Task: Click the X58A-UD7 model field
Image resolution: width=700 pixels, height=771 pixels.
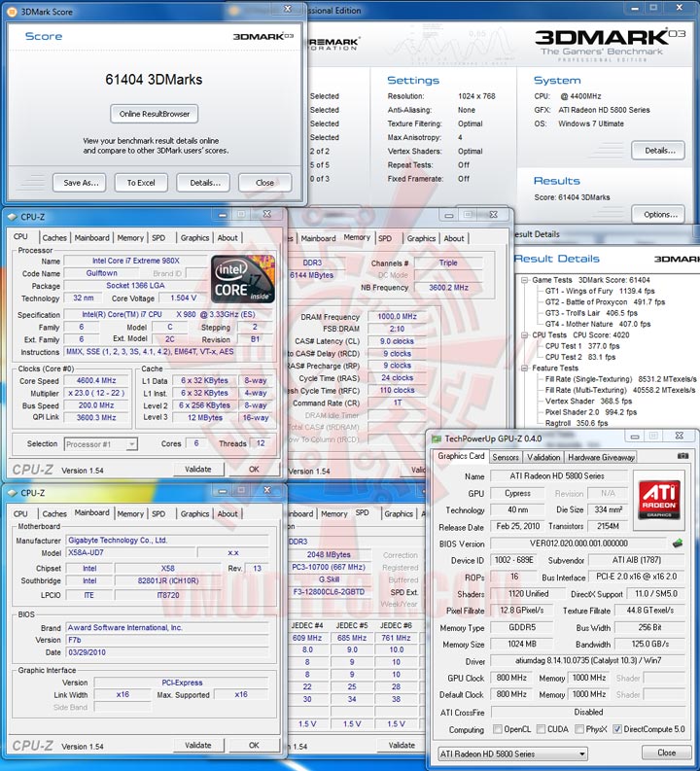Action: point(130,552)
